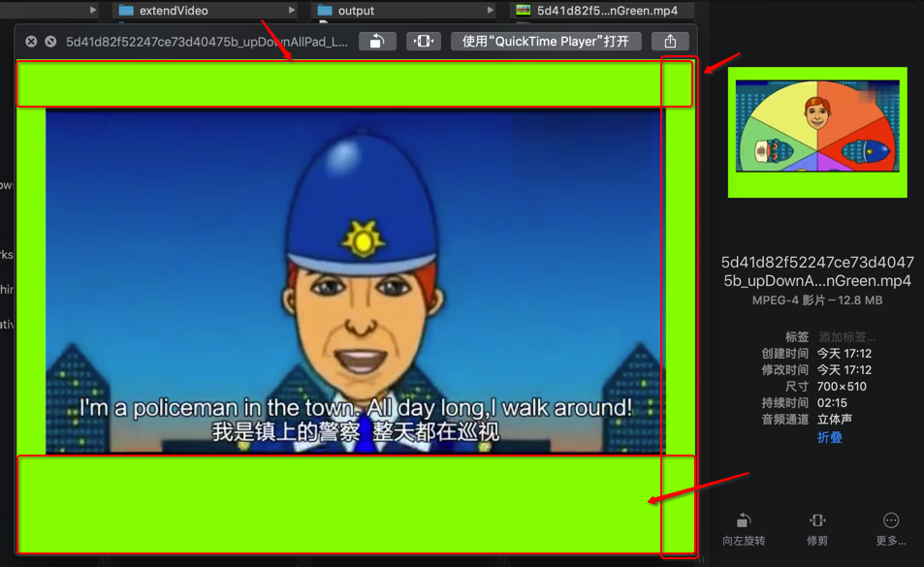924x567 pixels.
Task: Expand arrow next to extendVideo folder
Action: (x=291, y=10)
